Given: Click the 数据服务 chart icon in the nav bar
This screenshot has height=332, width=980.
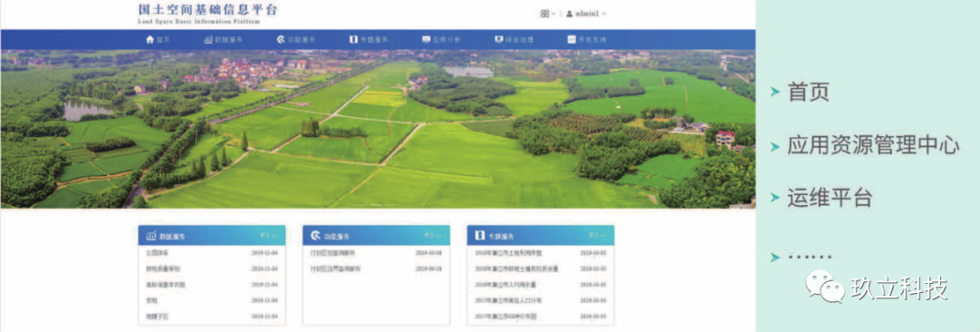Looking at the screenshot, I should (209, 39).
